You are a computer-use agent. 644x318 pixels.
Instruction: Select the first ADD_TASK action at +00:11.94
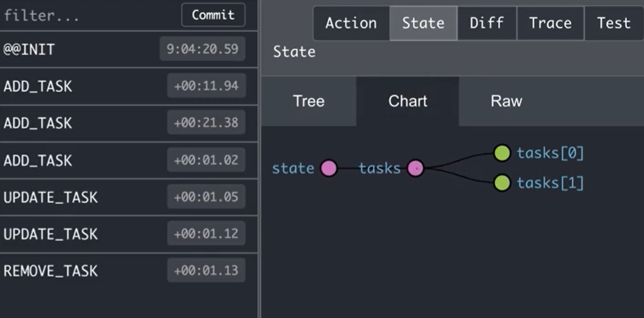129,86
